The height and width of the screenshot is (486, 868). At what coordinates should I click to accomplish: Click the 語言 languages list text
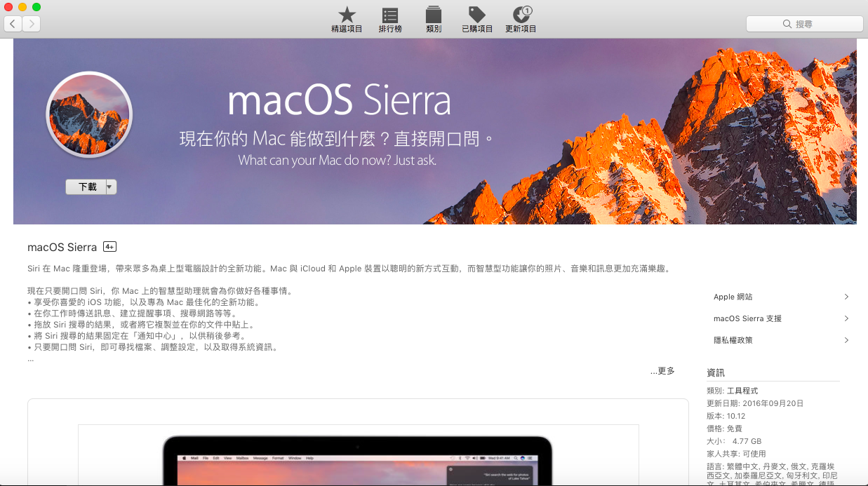tap(772, 475)
